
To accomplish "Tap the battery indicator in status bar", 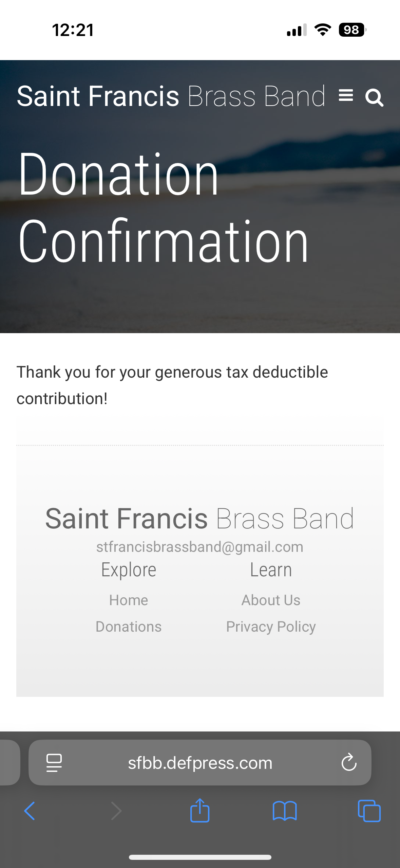I will click(x=352, y=30).
